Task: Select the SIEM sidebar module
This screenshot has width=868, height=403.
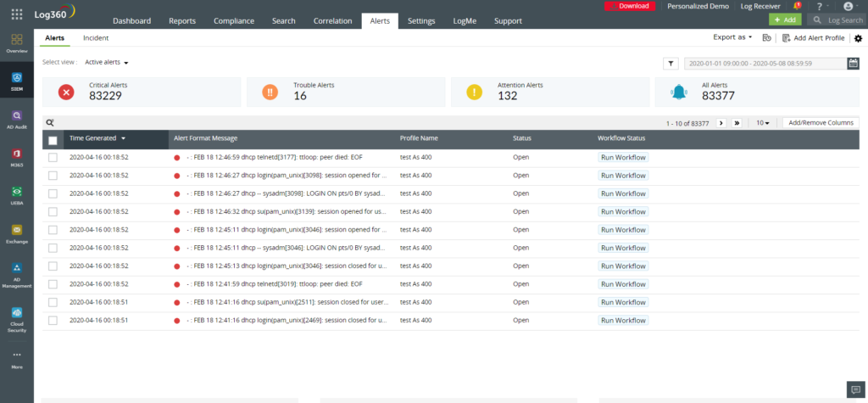Action: [x=17, y=81]
